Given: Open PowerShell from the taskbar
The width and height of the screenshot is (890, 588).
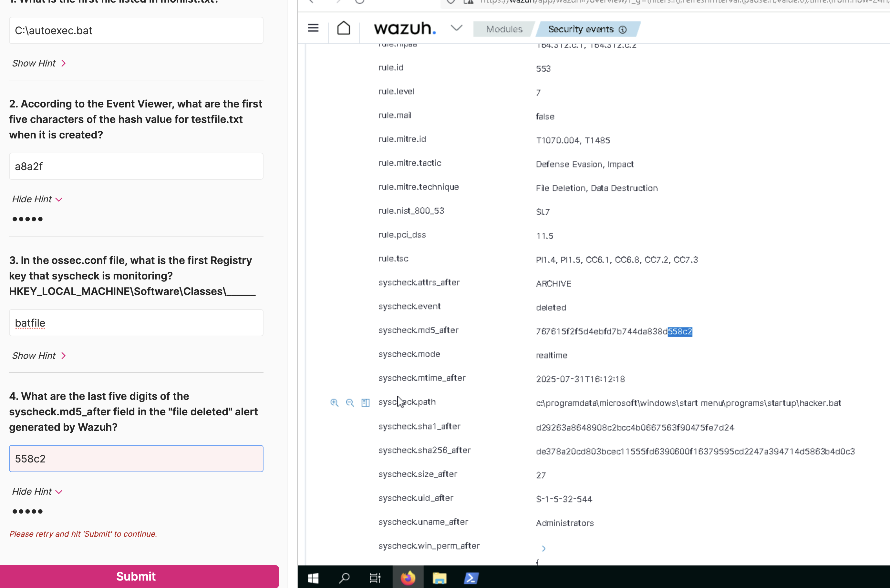Looking at the screenshot, I should (x=471, y=578).
